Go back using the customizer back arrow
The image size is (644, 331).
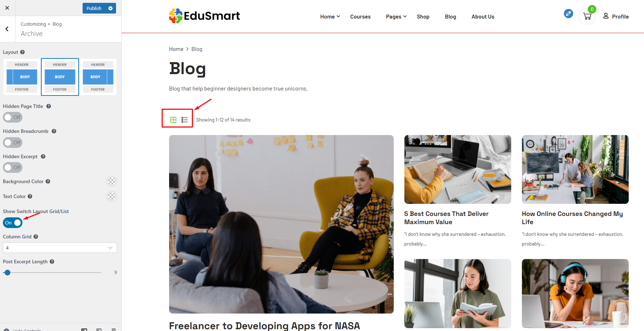(7, 29)
